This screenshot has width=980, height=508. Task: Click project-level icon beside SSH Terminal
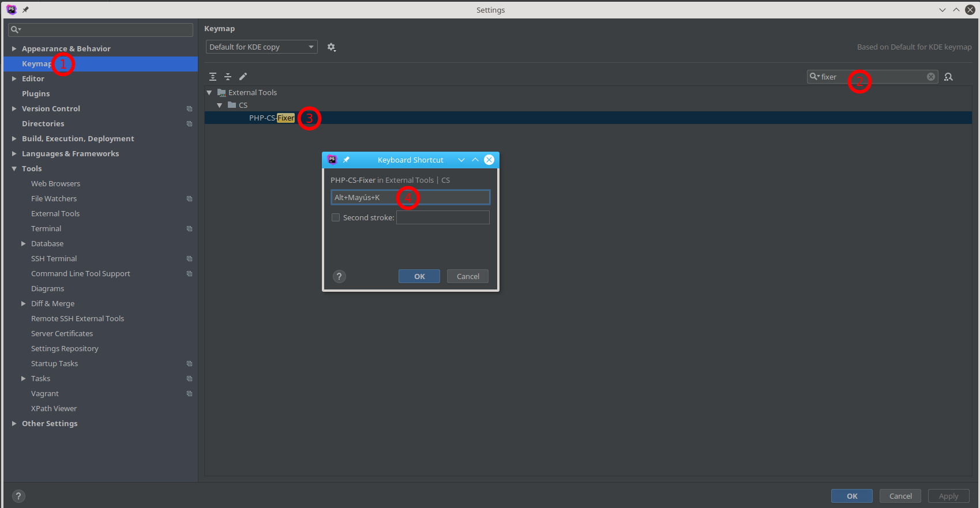[189, 258]
